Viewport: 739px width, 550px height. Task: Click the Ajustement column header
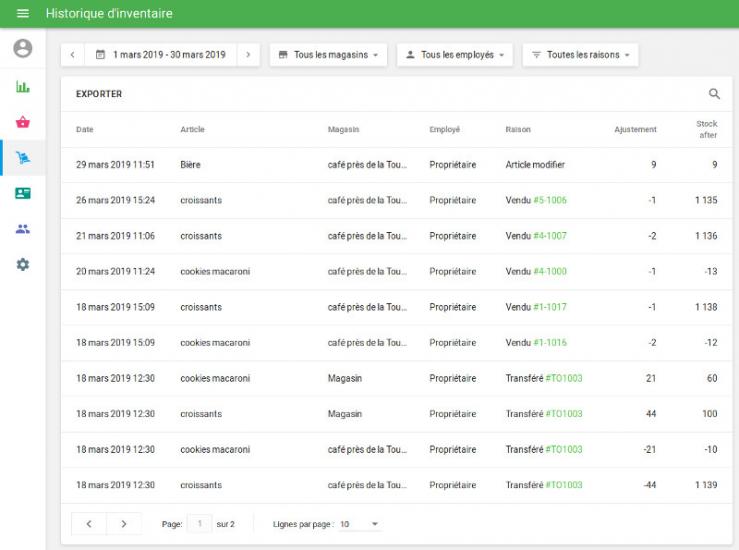click(635, 129)
